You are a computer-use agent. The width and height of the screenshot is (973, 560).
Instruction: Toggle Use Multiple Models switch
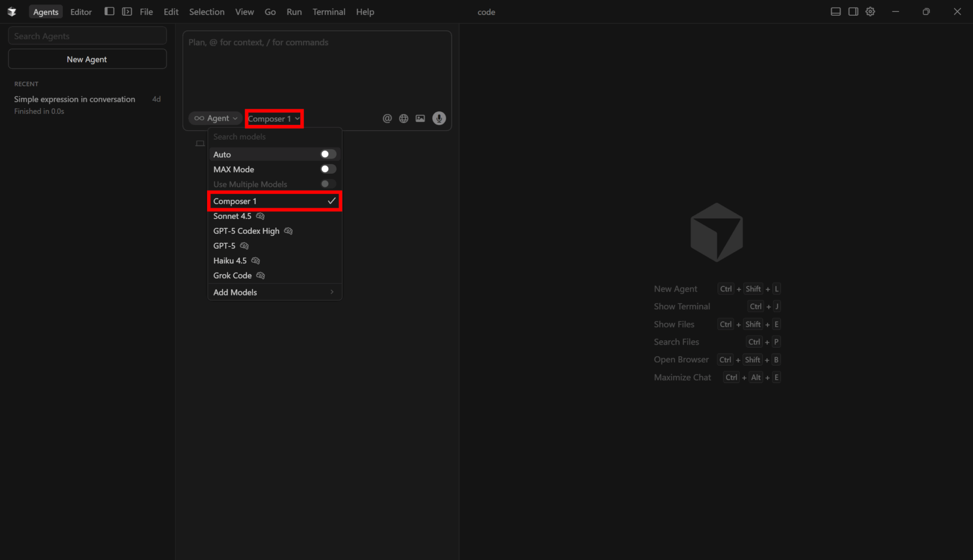pyautogui.click(x=328, y=184)
